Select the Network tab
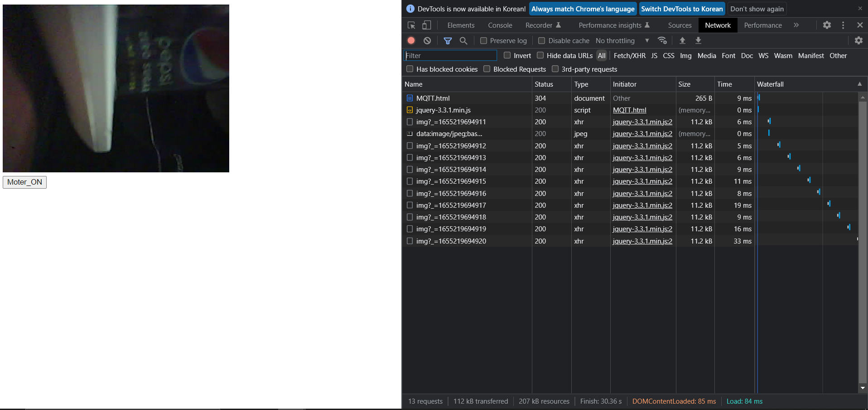Viewport: 868px width, 410px height. pyautogui.click(x=718, y=25)
